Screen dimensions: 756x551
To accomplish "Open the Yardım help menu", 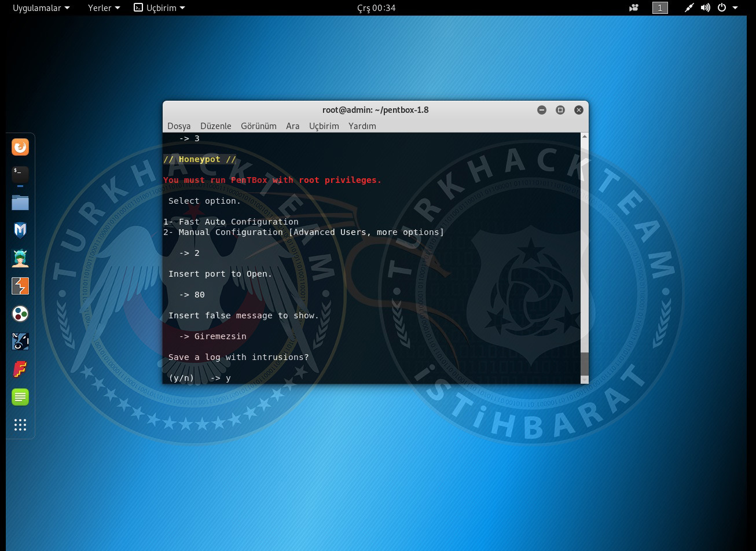I will 362,126.
